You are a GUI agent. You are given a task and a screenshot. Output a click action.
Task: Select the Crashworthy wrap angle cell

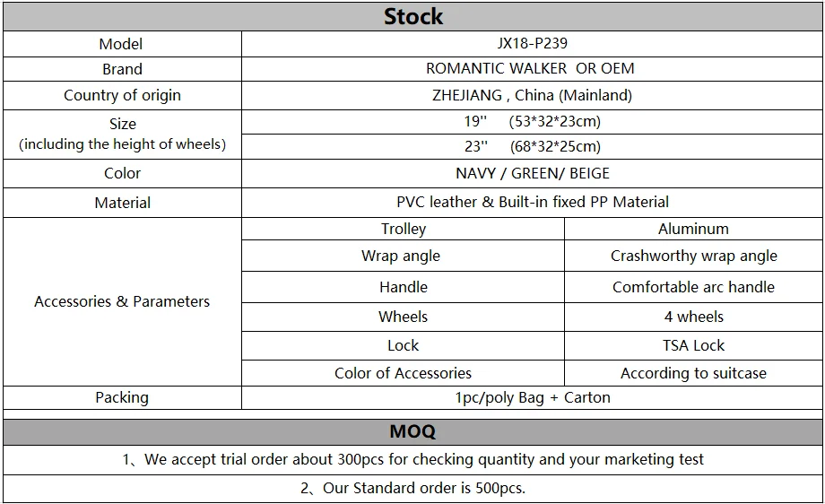coord(693,256)
